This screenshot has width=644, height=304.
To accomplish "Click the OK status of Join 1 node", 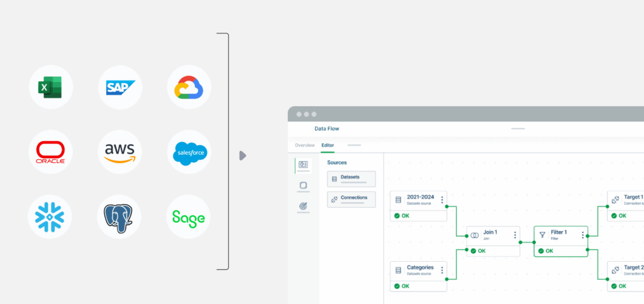I will (x=478, y=251).
